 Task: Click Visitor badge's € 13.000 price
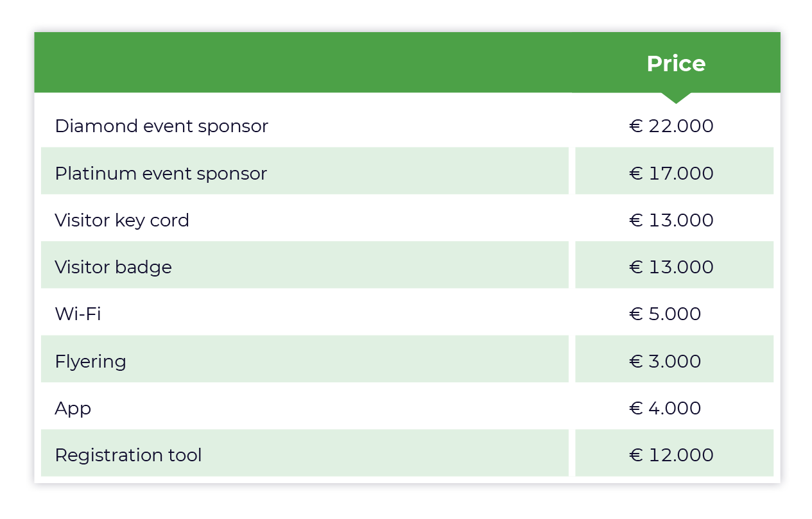click(671, 267)
